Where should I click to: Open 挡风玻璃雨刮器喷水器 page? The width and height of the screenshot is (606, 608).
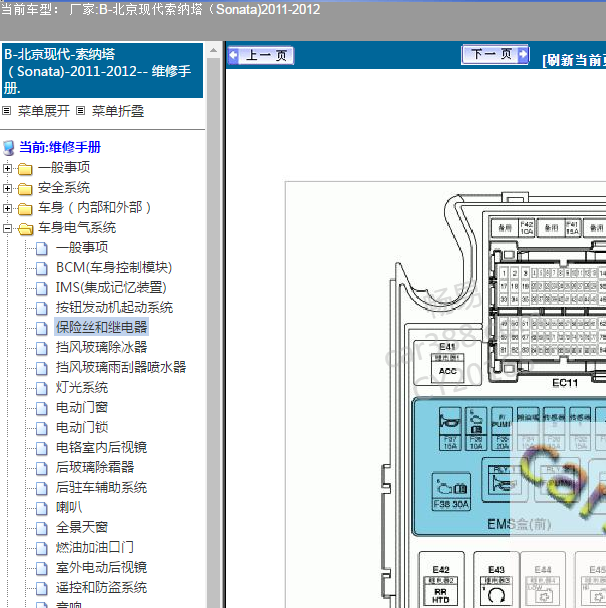point(121,367)
